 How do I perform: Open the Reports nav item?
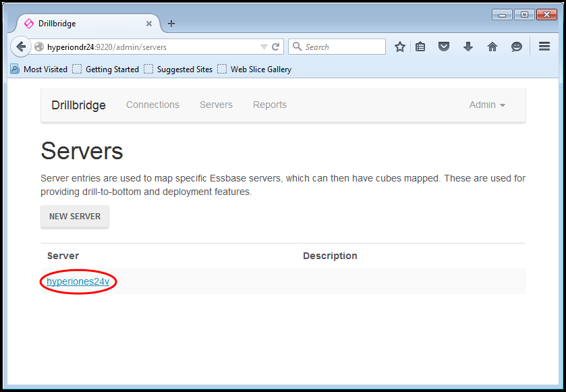click(270, 105)
